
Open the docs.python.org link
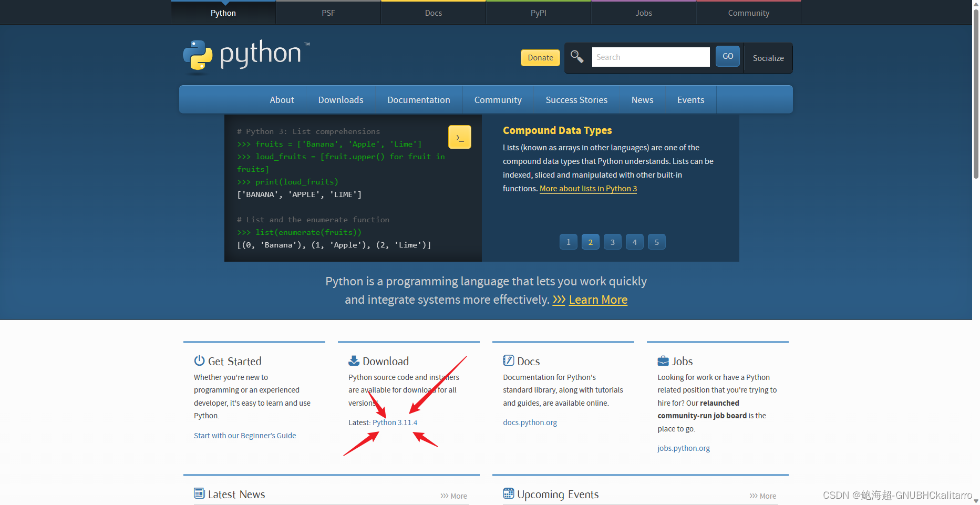click(530, 422)
